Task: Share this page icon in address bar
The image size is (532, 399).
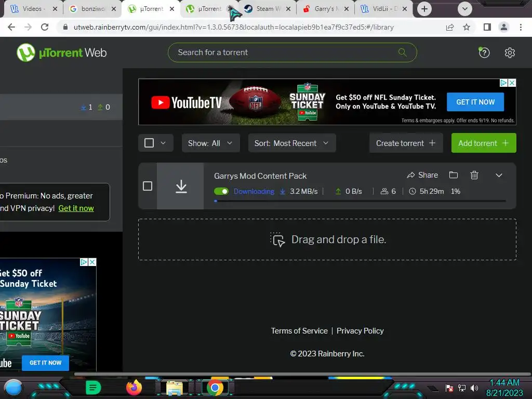Action: point(450,27)
